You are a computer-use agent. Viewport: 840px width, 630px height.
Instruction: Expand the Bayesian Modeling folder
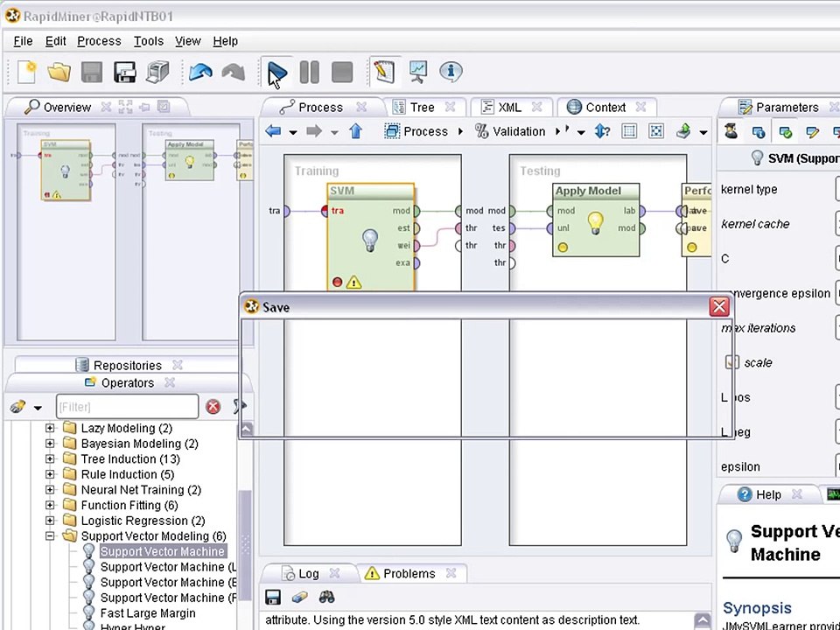coord(50,444)
